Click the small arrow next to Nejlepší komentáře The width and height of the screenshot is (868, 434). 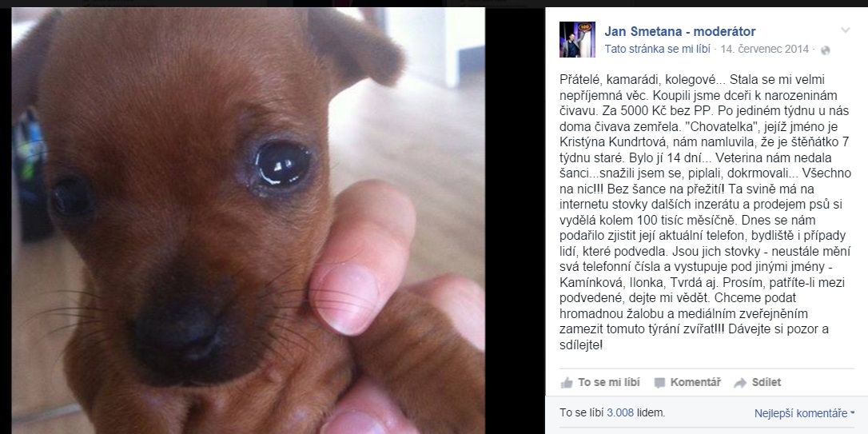coord(851,413)
